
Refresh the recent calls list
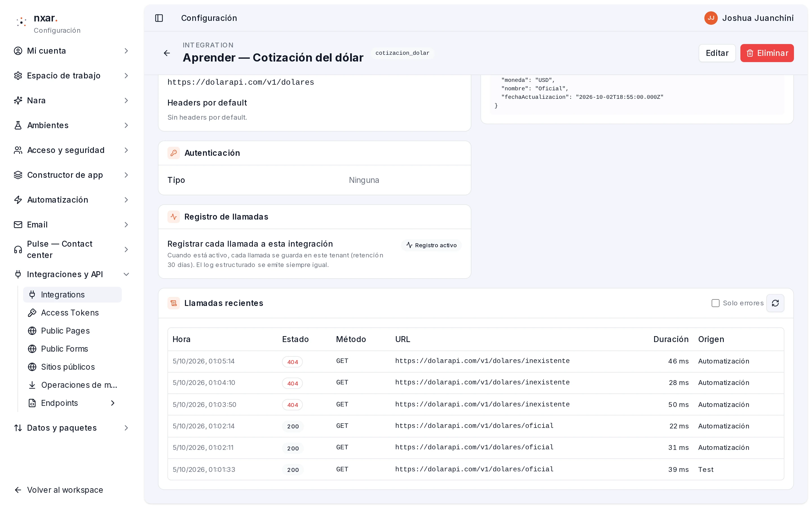pos(775,303)
